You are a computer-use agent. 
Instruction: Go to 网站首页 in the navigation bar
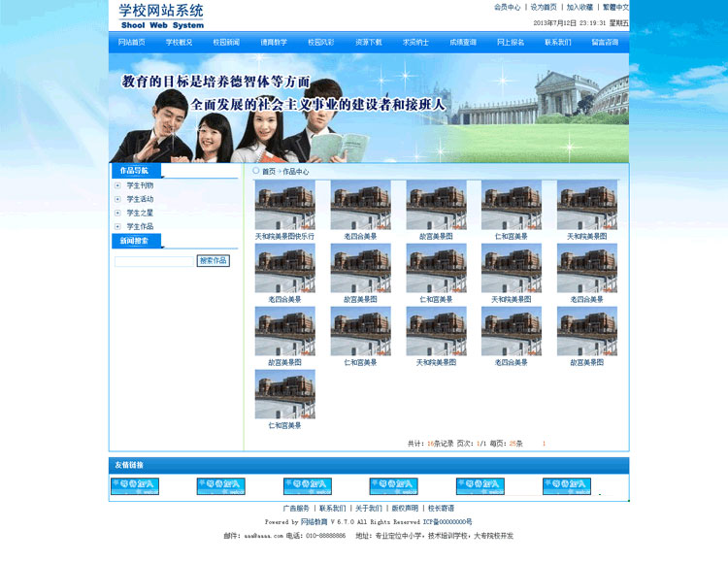[x=131, y=43]
